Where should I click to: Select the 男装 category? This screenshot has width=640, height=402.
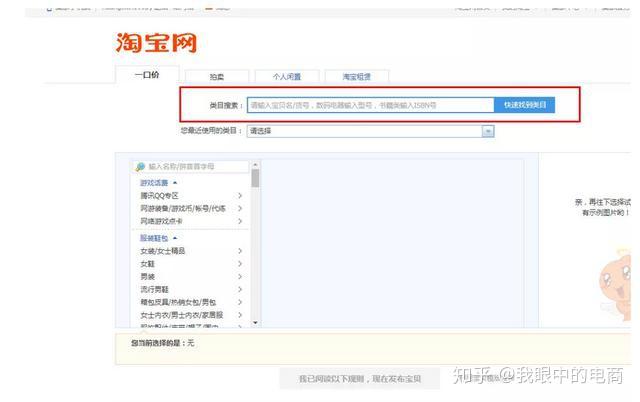pyautogui.click(x=147, y=277)
